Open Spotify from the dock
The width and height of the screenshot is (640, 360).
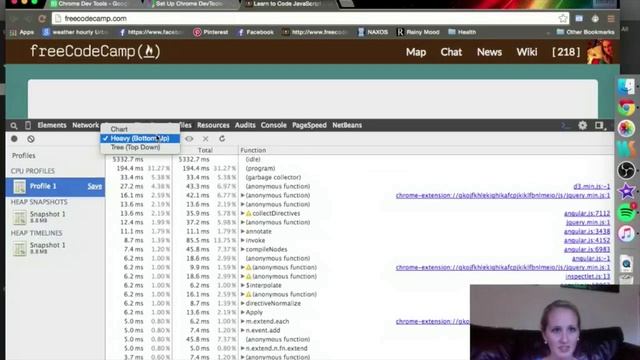click(626, 213)
